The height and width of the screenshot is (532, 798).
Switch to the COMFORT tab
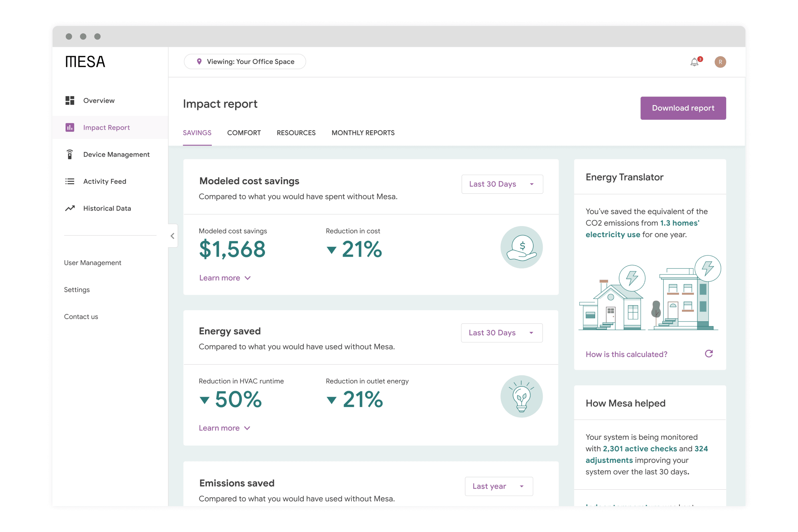coord(244,133)
